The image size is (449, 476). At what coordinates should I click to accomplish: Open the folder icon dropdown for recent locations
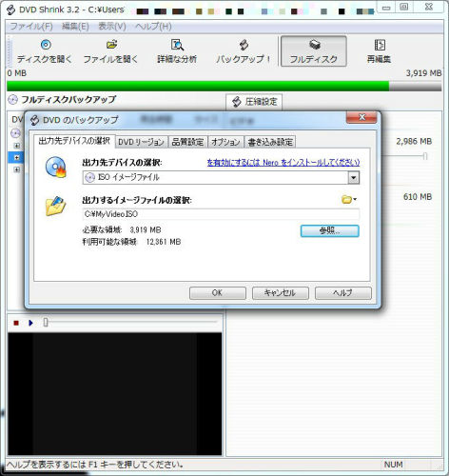pos(349,200)
